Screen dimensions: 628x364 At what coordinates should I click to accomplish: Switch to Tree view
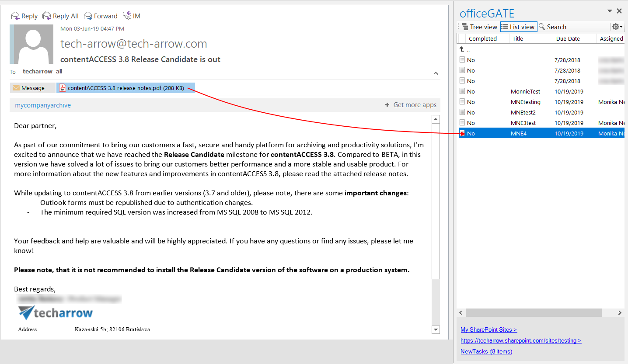click(479, 27)
